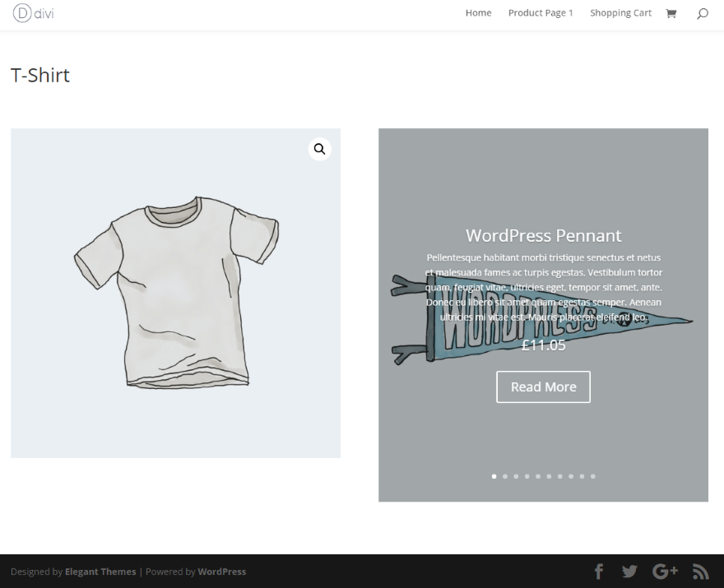This screenshot has width=724, height=588.
Task: Open Shopping Cart menu item
Action: pyautogui.click(x=620, y=13)
